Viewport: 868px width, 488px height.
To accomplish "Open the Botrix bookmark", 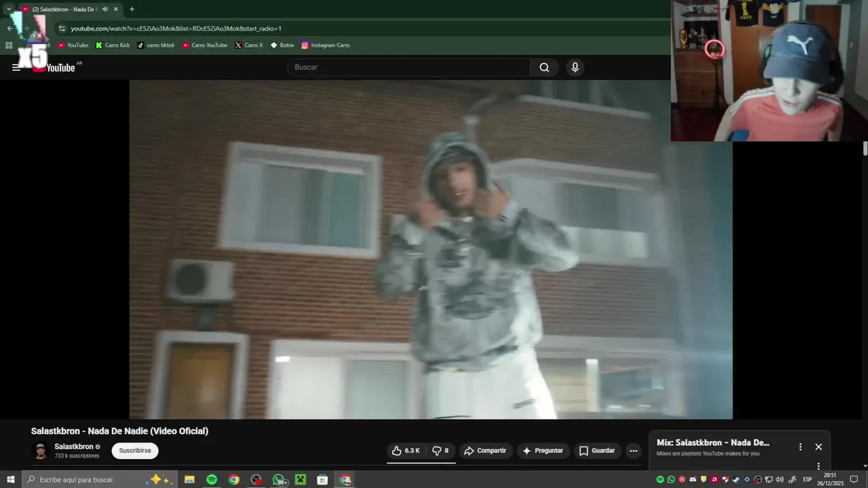I will click(282, 45).
